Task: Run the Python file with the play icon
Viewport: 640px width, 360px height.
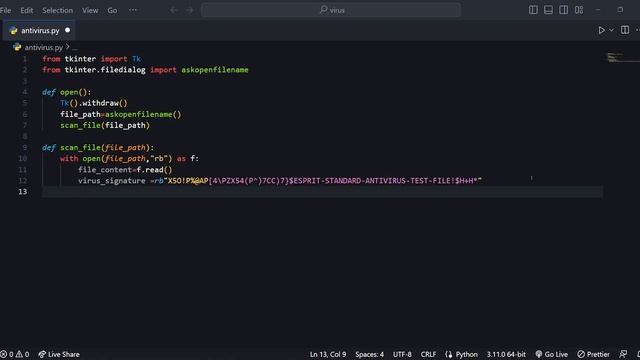Action: click(x=601, y=30)
